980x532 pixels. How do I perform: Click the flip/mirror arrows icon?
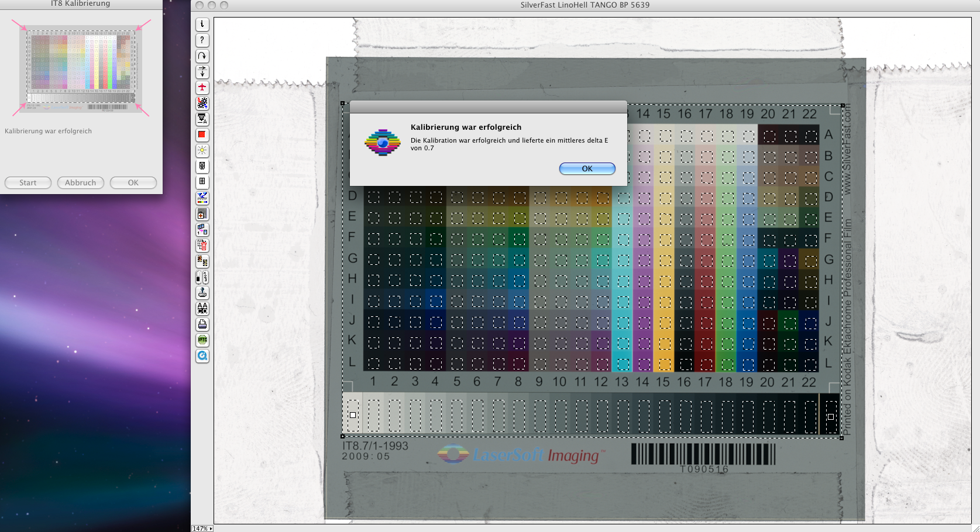[x=202, y=71]
